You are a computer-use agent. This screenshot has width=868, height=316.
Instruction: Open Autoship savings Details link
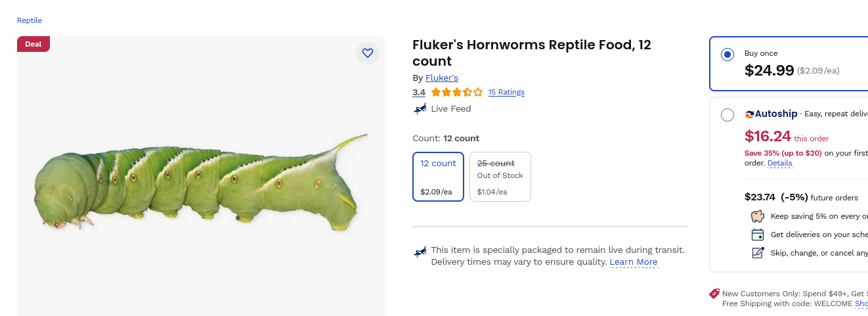(x=779, y=163)
